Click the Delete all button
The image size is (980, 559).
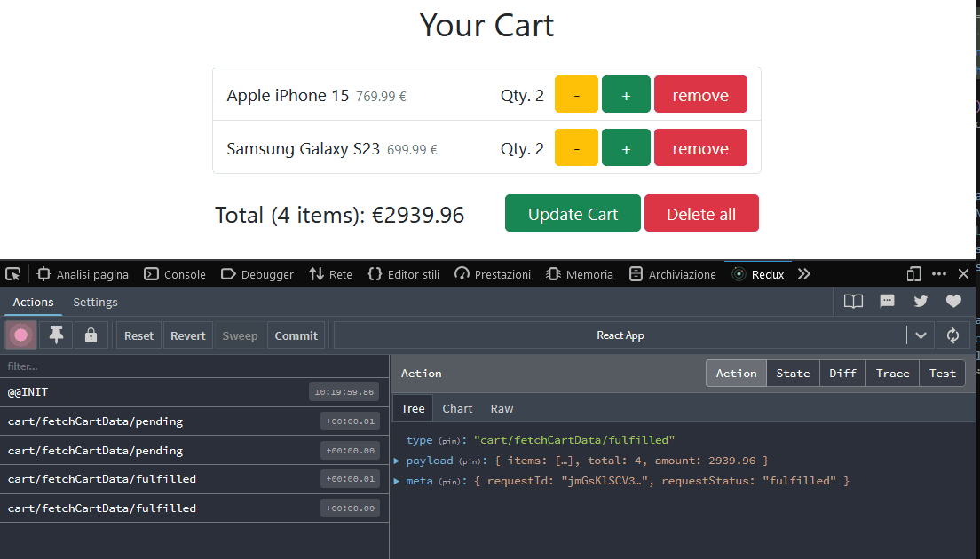(x=701, y=213)
